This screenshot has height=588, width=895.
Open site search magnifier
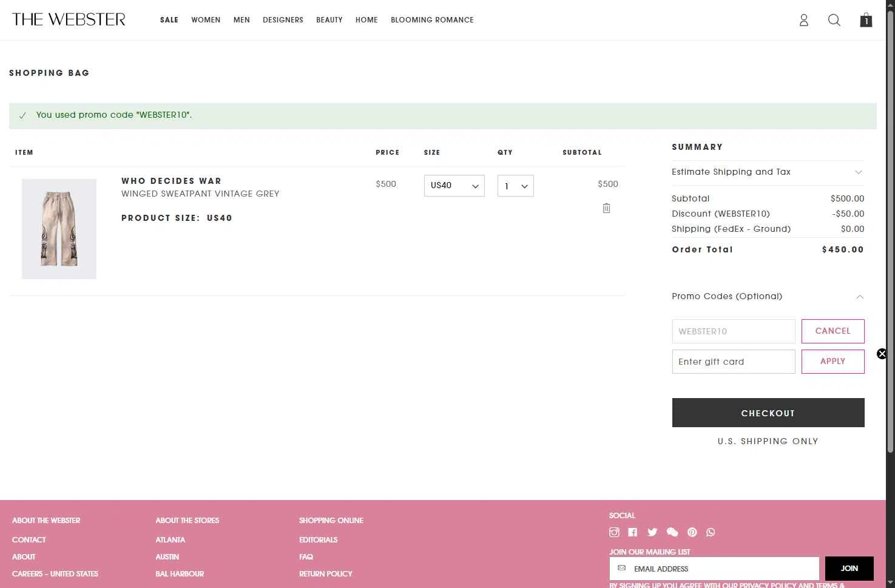834,20
